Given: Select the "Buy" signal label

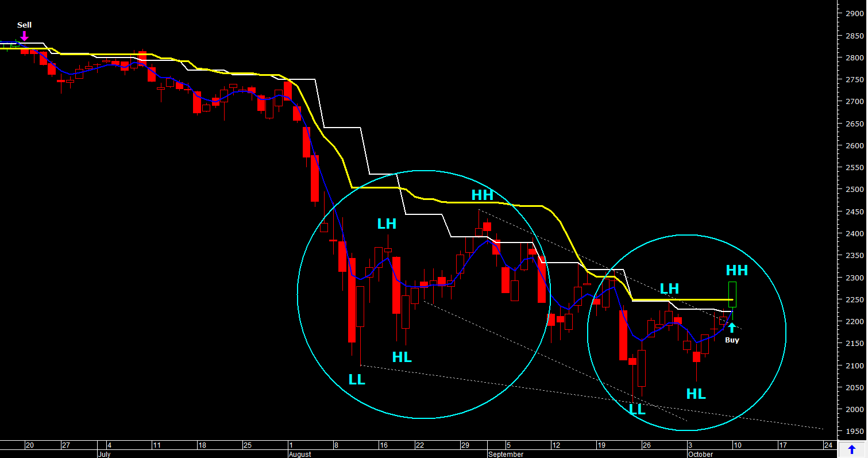Looking at the screenshot, I should click(x=732, y=340).
